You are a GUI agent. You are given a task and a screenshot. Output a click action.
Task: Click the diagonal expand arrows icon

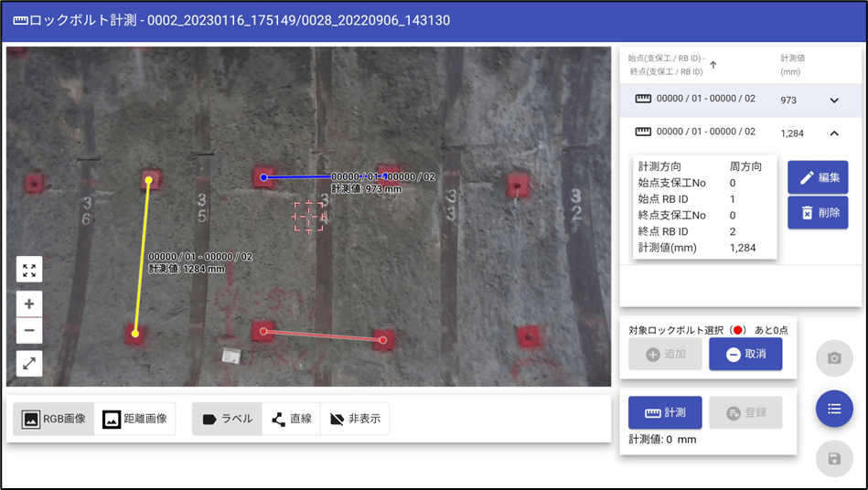coord(29,364)
